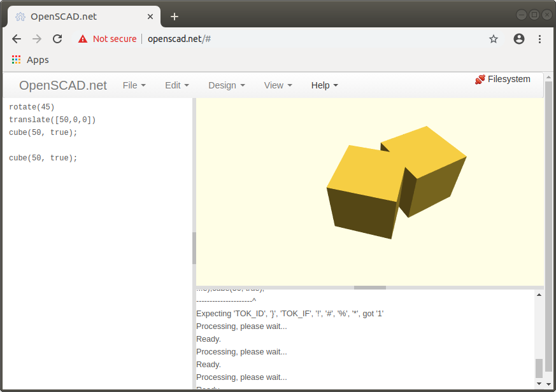This screenshot has width=556, height=392.
Task: Select the OpenSCAD.net browser tab
Action: point(83,17)
